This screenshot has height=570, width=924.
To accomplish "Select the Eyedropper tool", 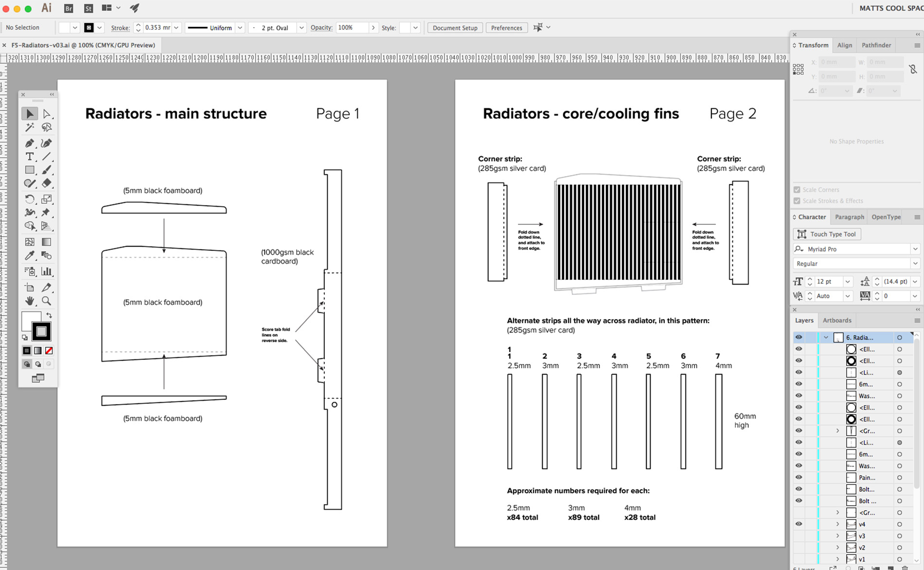I will coord(30,255).
